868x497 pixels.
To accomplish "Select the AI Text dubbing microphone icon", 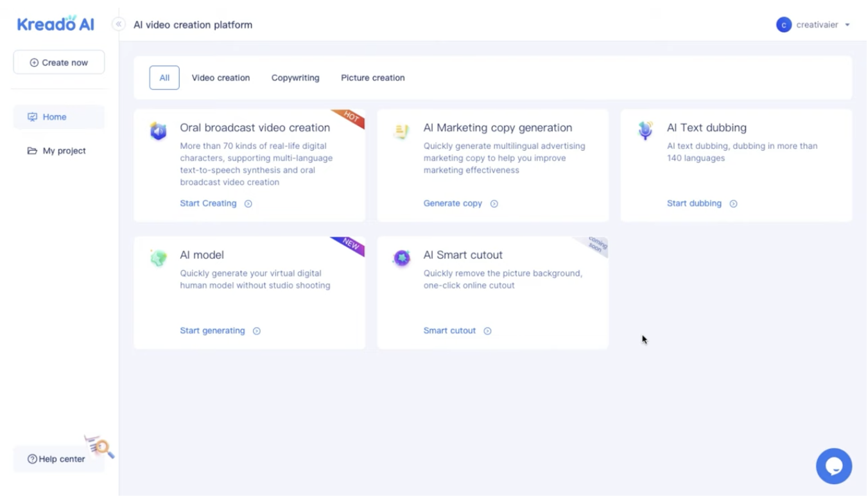I will click(645, 131).
